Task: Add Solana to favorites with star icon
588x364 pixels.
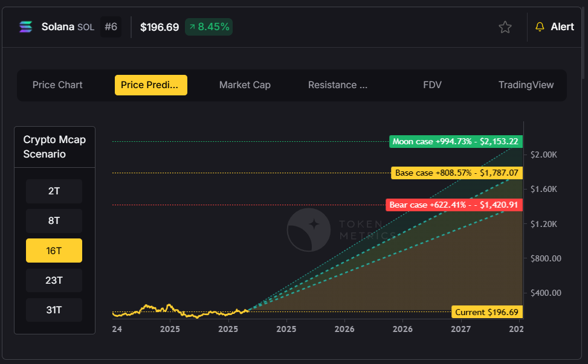Action: tap(505, 27)
